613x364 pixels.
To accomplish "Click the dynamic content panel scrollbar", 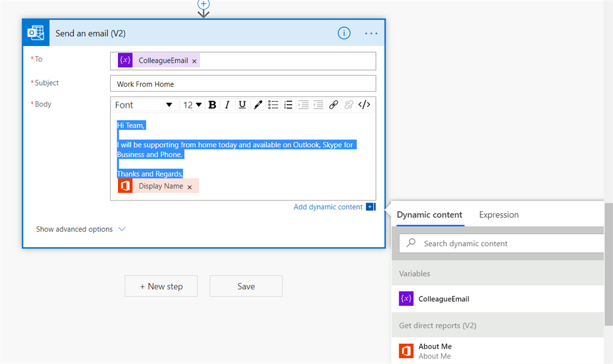I will pos(608,264).
